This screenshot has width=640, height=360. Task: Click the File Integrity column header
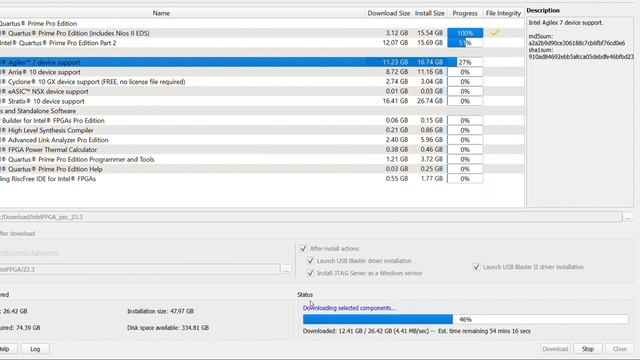pos(503,13)
